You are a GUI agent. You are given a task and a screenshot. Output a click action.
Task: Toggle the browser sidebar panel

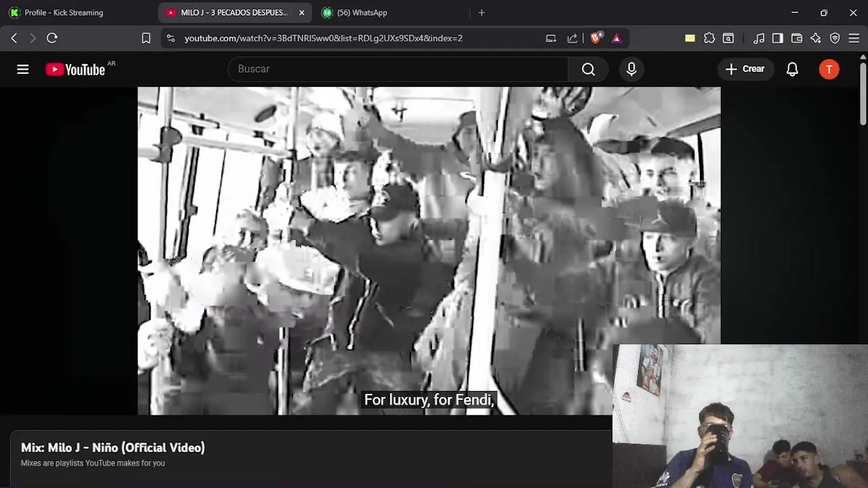[x=778, y=38]
